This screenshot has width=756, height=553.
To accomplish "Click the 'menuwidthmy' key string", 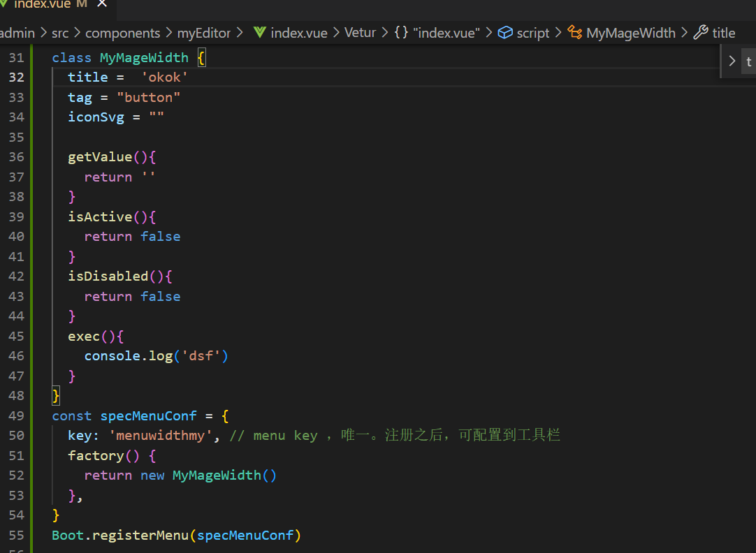I will pyautogui.click(x=161, y=436).
